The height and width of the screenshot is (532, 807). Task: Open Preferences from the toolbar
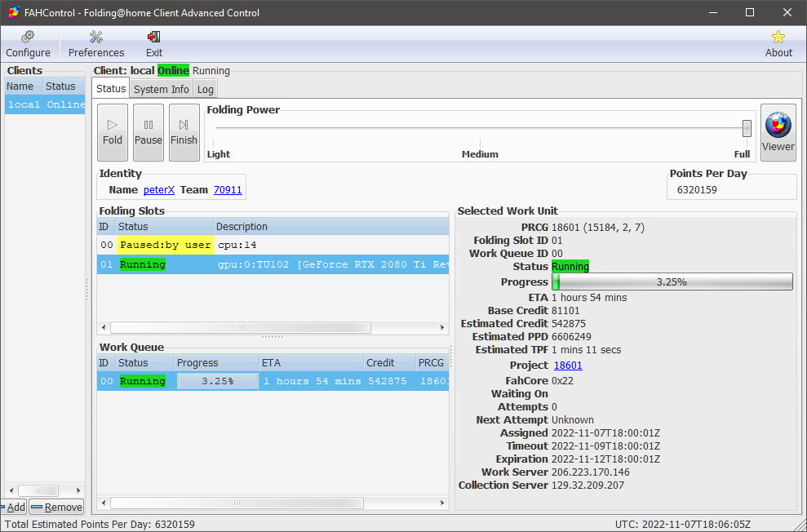click(96, 44)
